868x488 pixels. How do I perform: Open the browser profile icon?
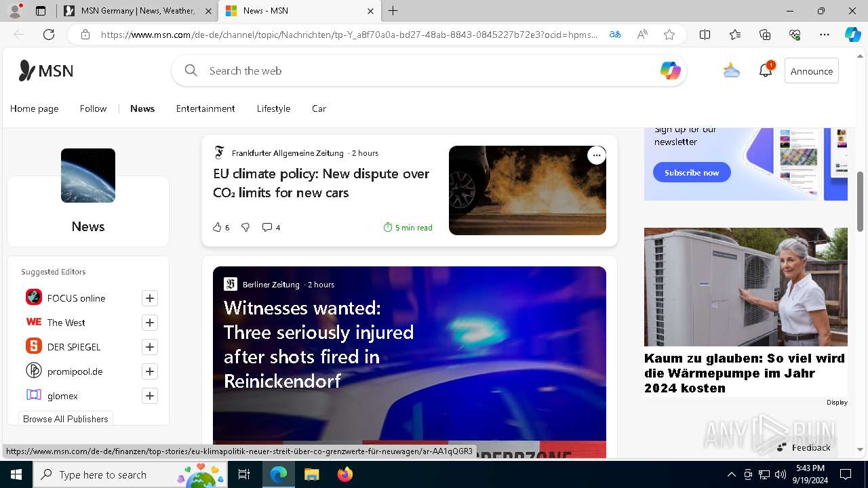[15, 11]
